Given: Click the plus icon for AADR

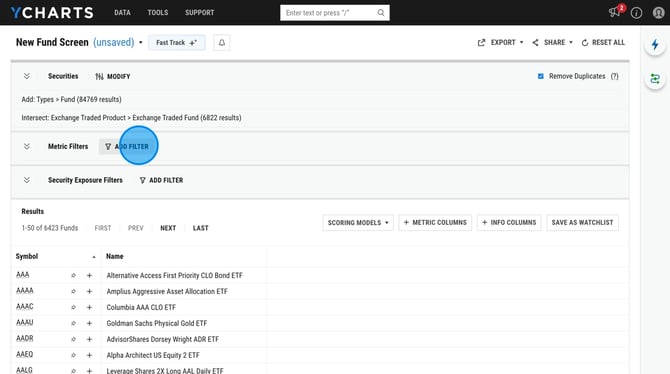Looking at the screenshot, I should (89, 339).
